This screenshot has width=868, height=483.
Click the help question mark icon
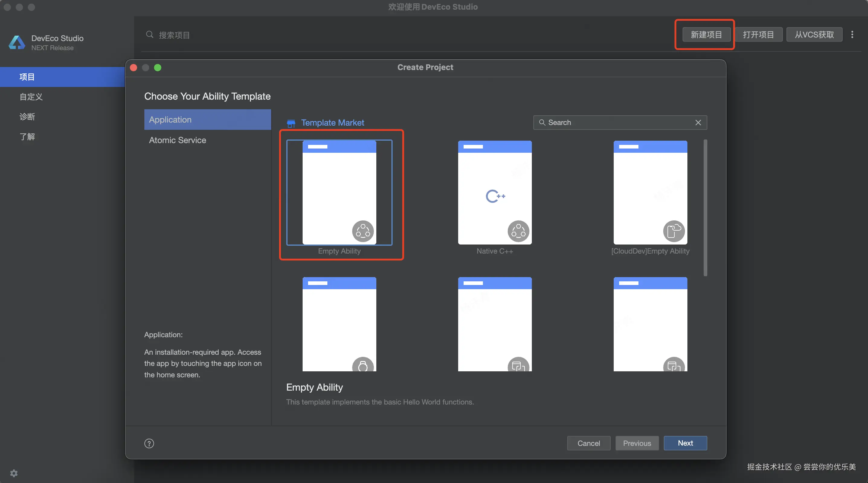(149, 443)
